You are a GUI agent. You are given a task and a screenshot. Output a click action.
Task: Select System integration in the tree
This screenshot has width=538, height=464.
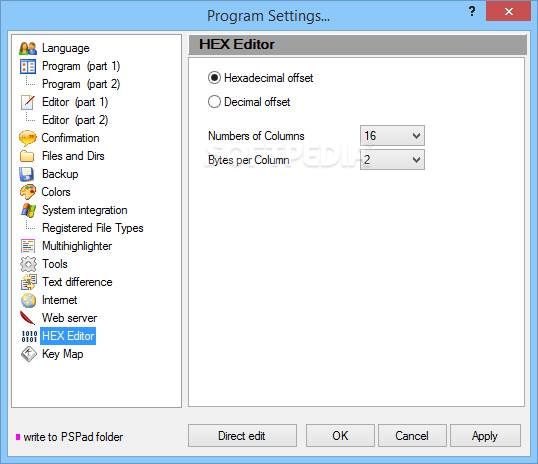[84, 210]
